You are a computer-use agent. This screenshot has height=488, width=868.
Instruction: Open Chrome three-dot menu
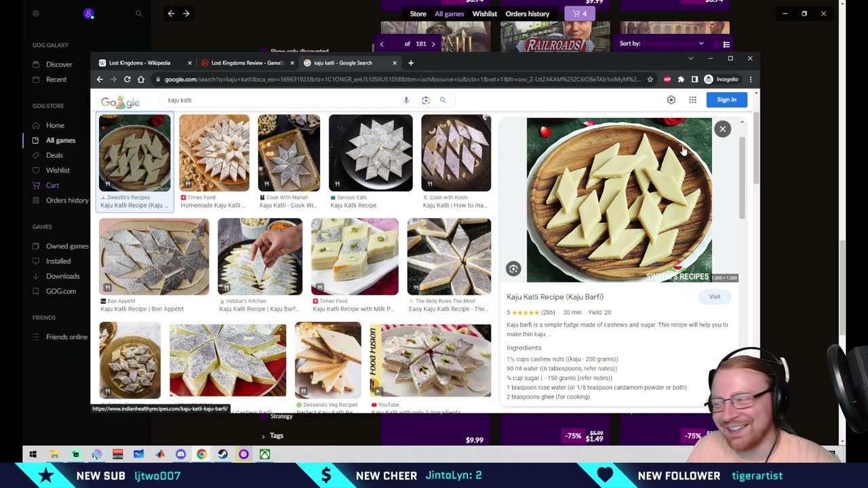point(750,79)
